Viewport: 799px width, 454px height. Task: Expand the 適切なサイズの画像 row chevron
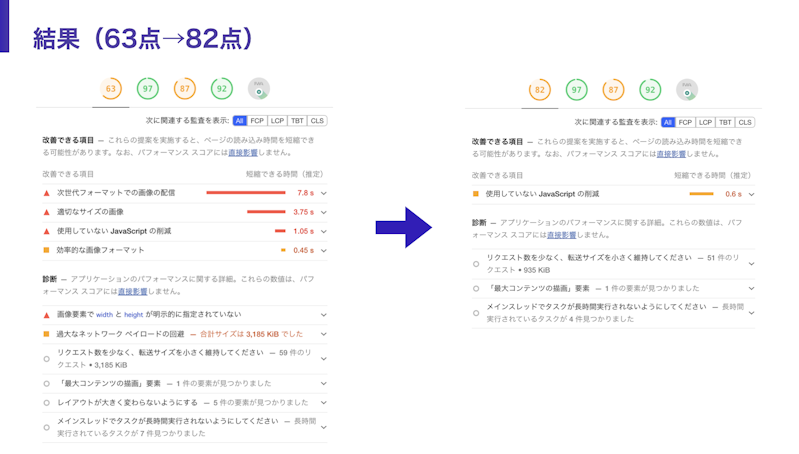point(323,212)
